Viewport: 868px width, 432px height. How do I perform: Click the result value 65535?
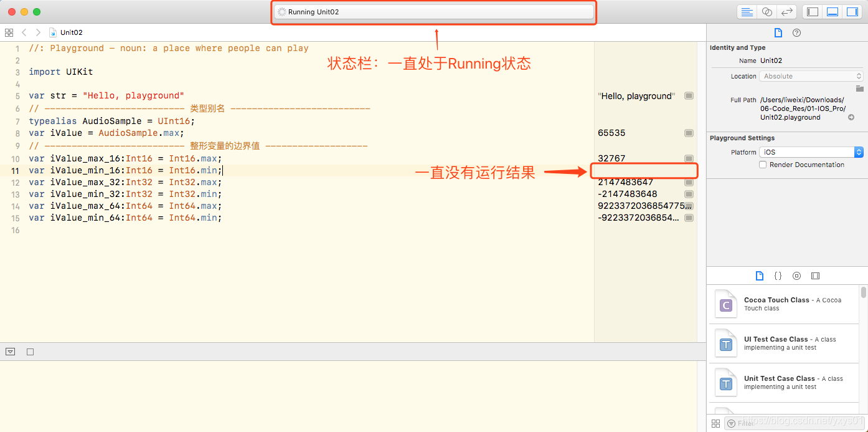(x=611, y=133)
